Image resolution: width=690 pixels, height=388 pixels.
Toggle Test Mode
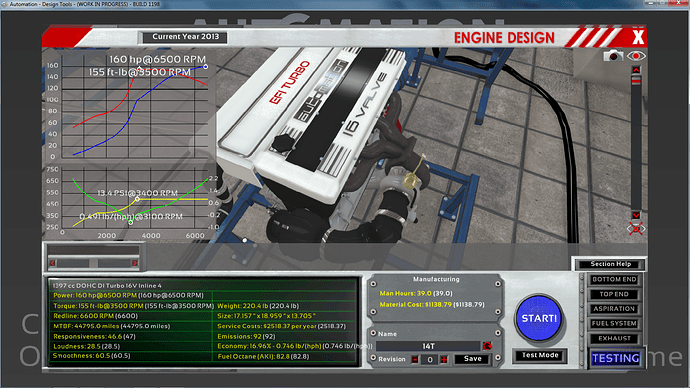pos(540,355)
